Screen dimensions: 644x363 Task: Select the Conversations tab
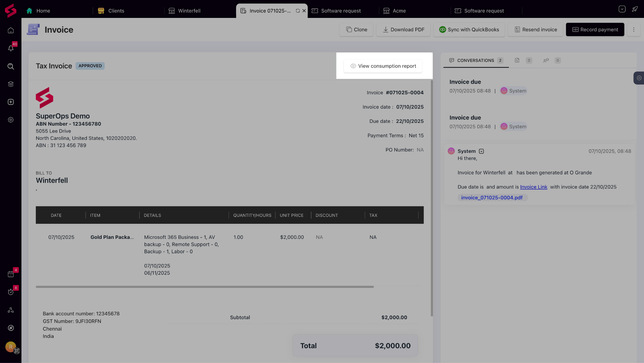tap(475, 60)
